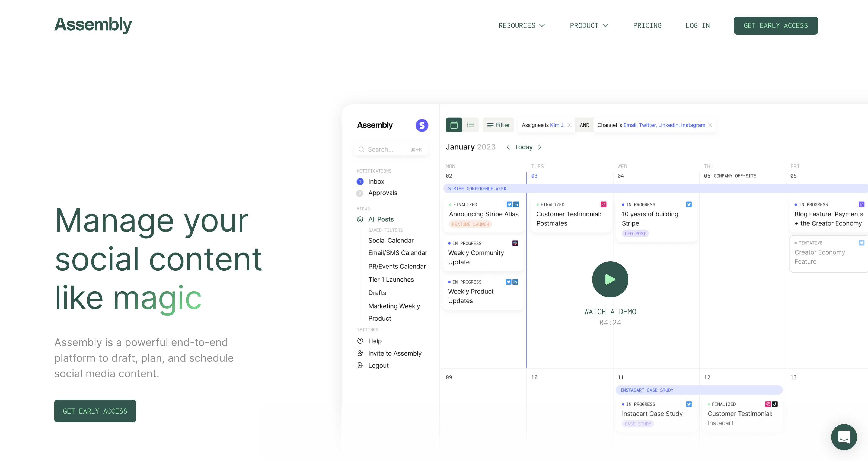Click Twitter icon on Creator Economy Feature
The image size is (868, 461).
861,243
